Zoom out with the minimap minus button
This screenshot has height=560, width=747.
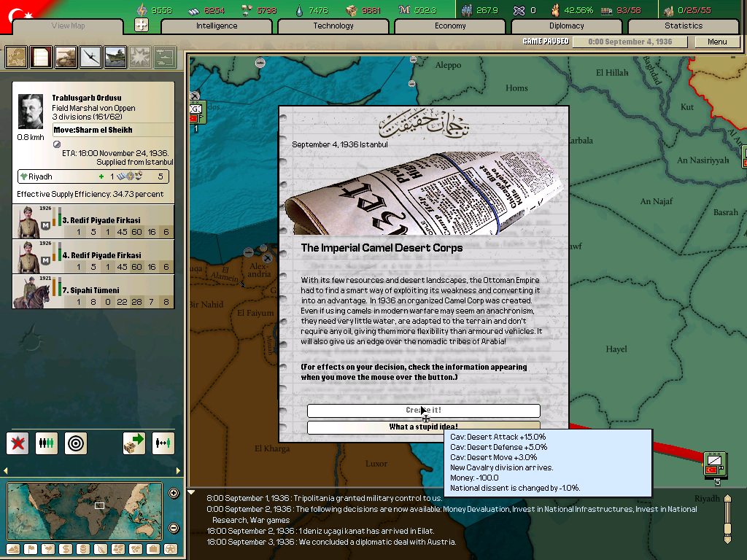click(174, 528)
